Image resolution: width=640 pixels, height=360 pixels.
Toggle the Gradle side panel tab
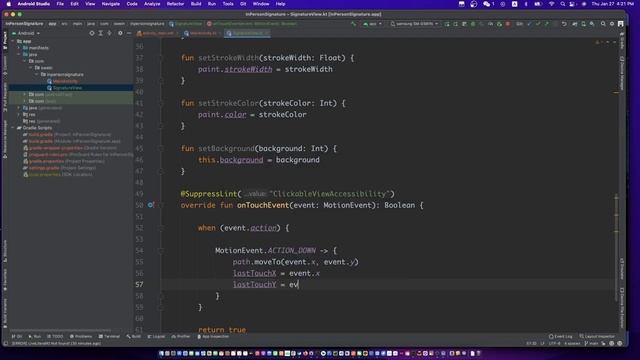click(622, 40)
